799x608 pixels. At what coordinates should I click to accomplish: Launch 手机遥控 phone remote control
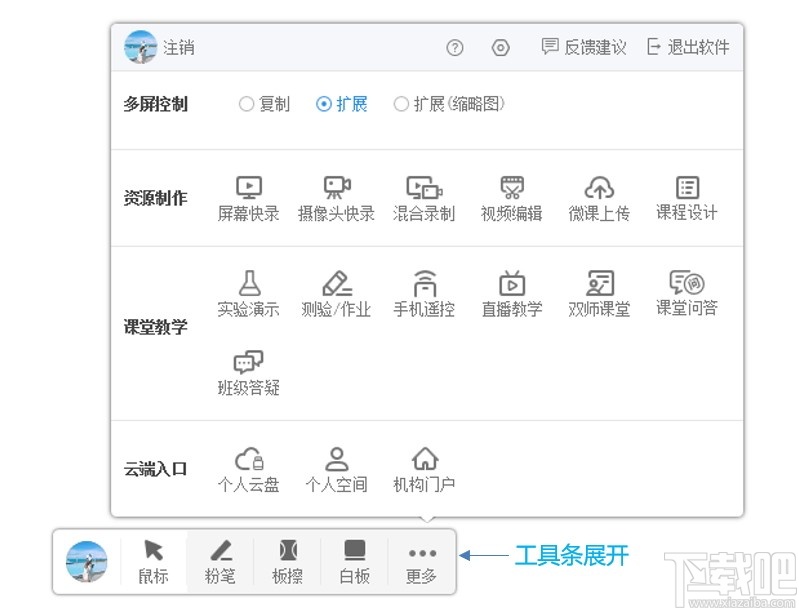point(424,295)
